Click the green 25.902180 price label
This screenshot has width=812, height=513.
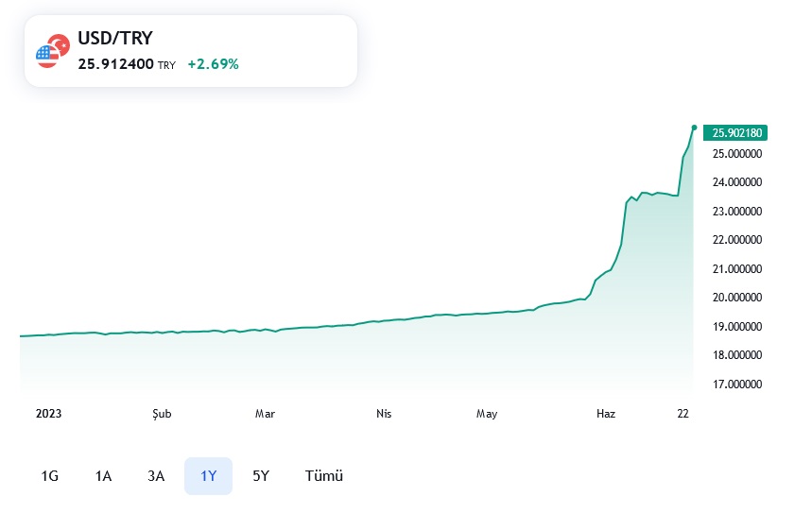point(737,133)
